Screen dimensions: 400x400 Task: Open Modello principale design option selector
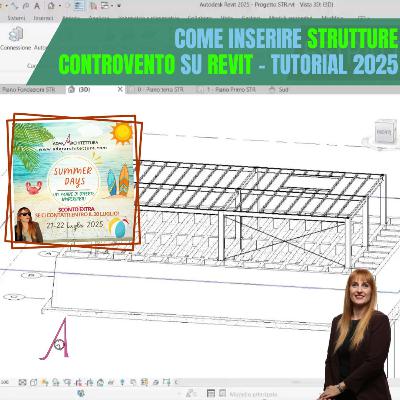(253, 395)
